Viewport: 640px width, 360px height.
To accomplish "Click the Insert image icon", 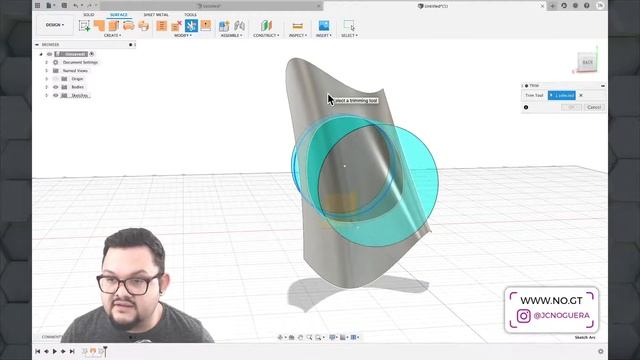I will (x=324, y=26).
